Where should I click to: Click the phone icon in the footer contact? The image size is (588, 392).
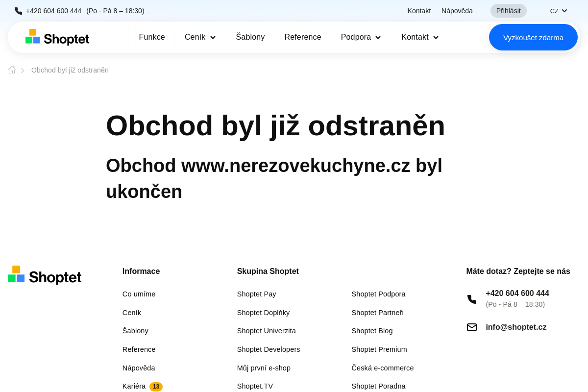pos(471,299)
